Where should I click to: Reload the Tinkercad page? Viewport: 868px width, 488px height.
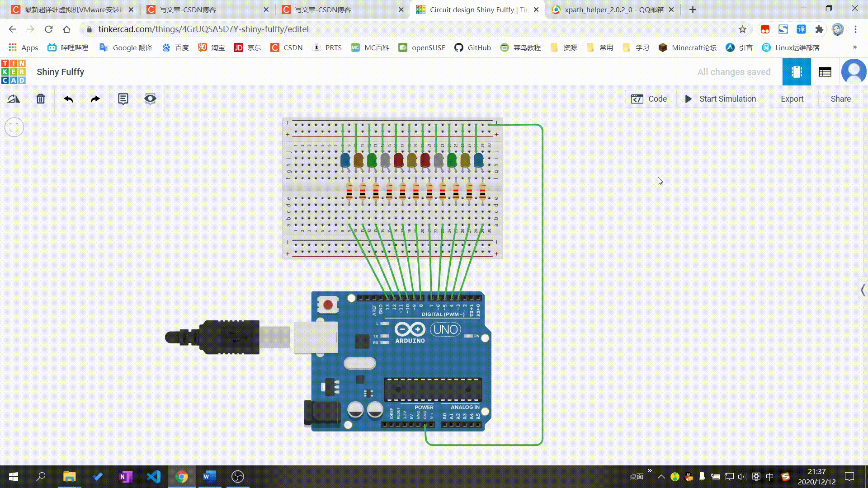48,29
